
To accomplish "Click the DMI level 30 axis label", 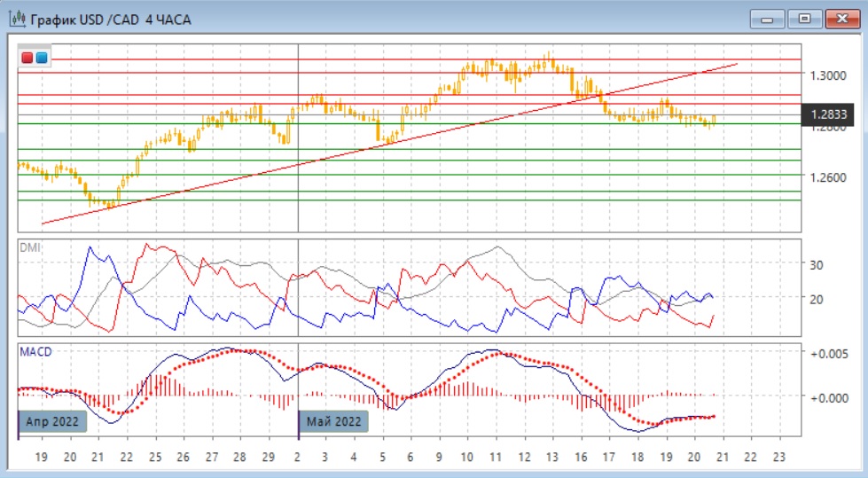I will pyautogui.click(x=817, y=264).
